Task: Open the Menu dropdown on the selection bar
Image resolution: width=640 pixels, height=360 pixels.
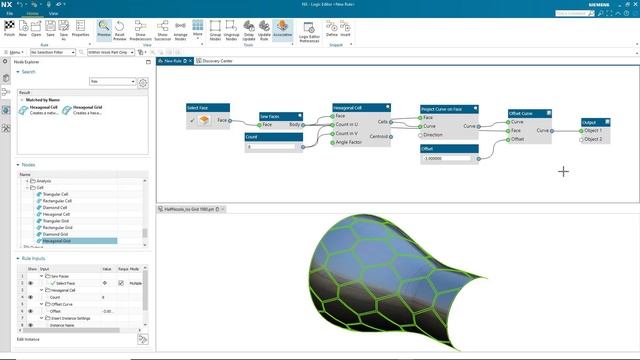Action: (x=14, y=52)
